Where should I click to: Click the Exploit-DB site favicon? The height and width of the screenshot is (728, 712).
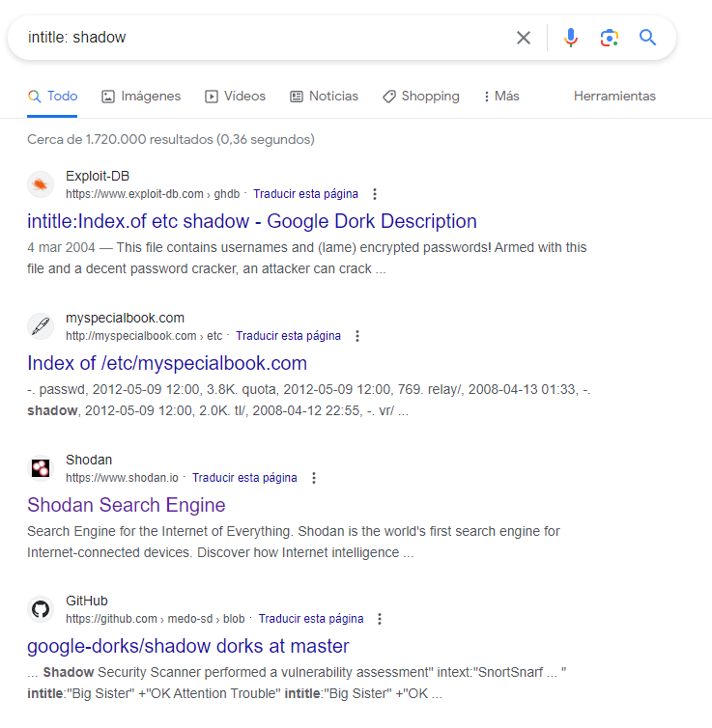(41, 184)
